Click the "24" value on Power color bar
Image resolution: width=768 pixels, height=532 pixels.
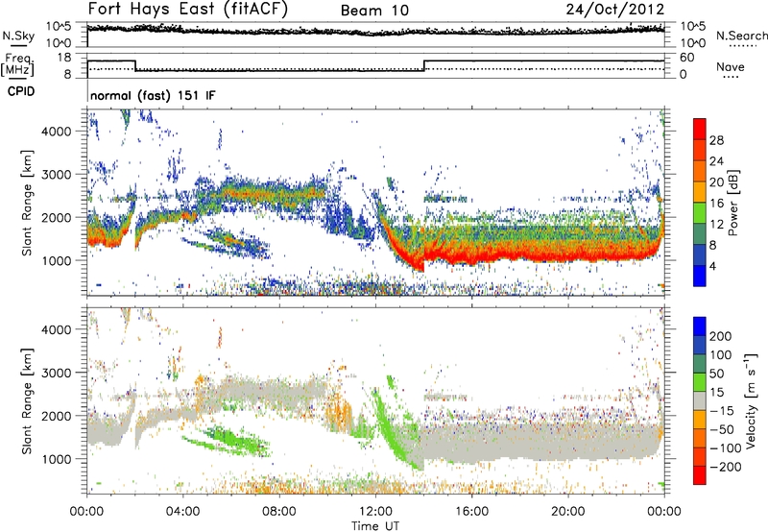click(716, 161)
